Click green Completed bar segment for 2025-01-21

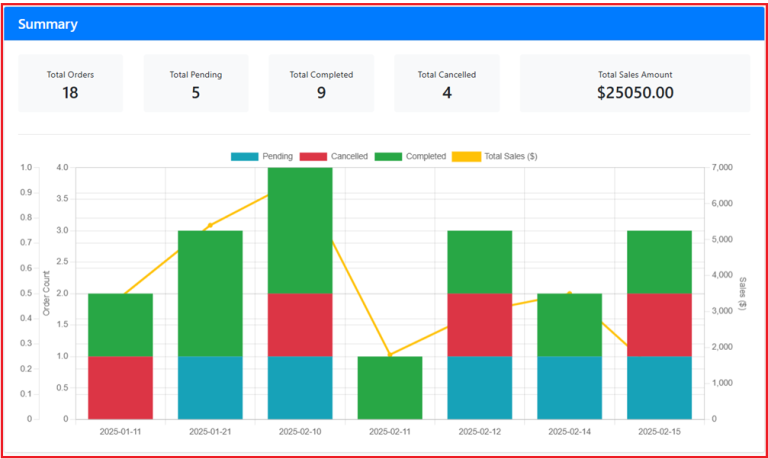point(210,293)
